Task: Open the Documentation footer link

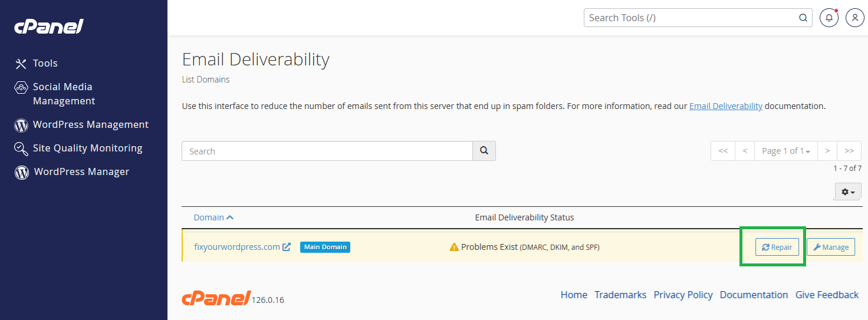Action: [x=754, y=295]
